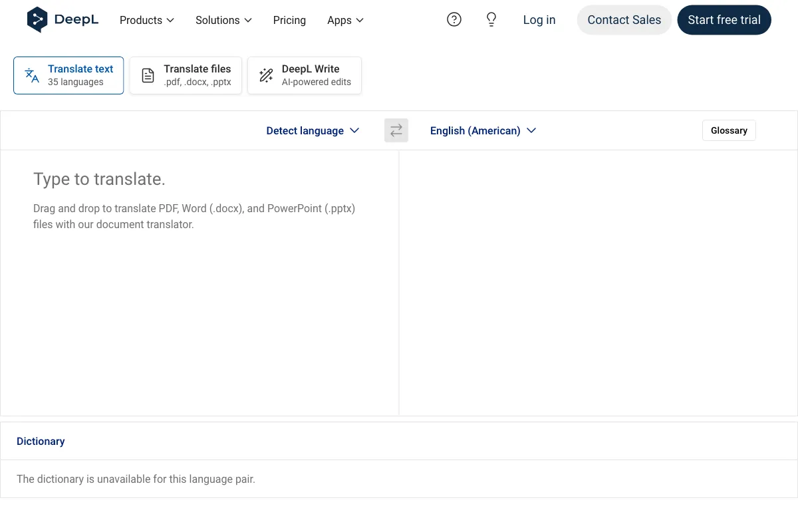Open the Glossary

pos(729,130)
